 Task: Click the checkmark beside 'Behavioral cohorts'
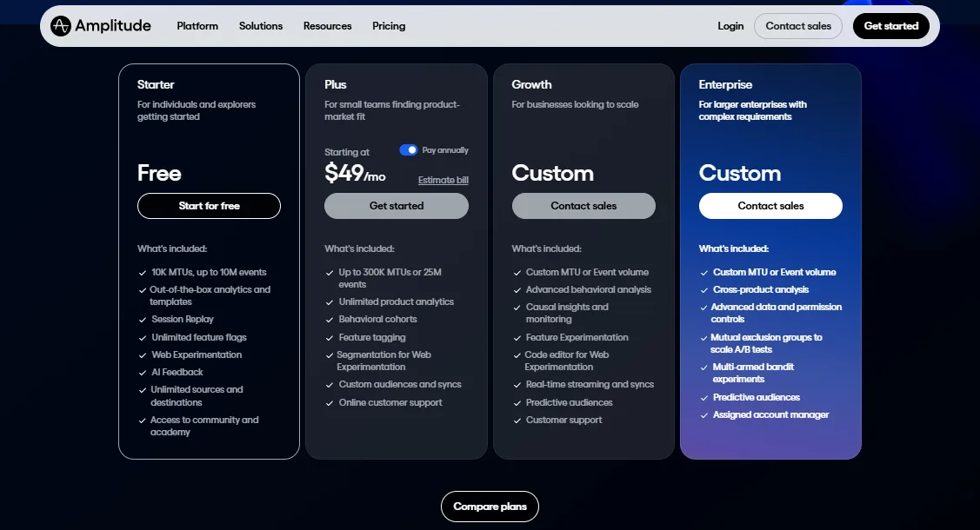(330, 320)
